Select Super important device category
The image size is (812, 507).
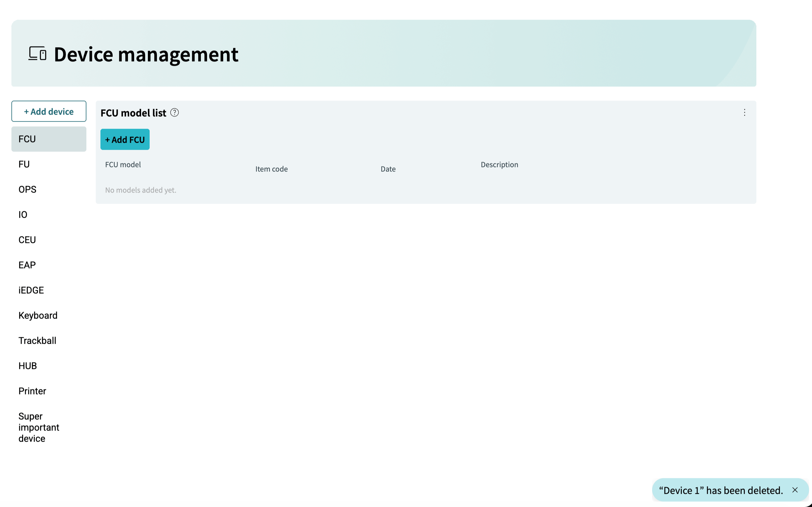click(x=49, y=427)
